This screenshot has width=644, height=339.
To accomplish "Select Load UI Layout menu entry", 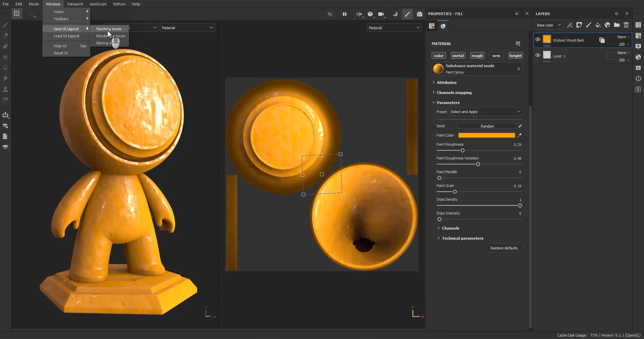I will pos(67,36).
